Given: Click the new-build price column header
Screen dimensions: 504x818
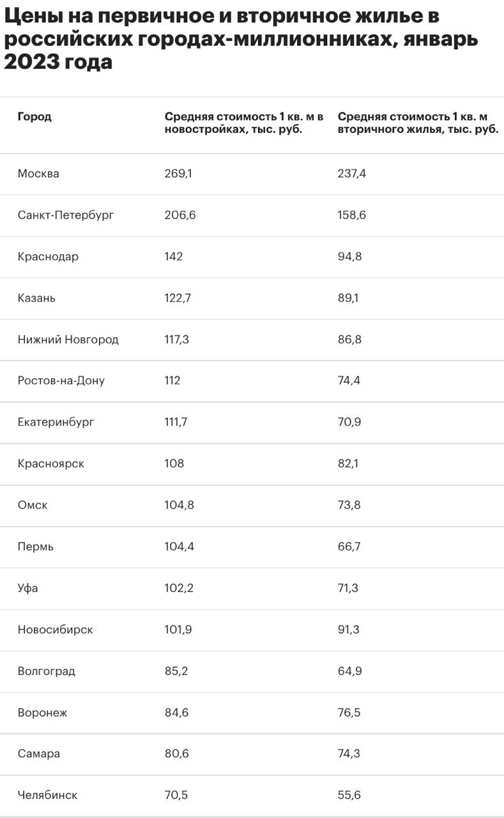Looking at the screenshot, I should (244, 123).
